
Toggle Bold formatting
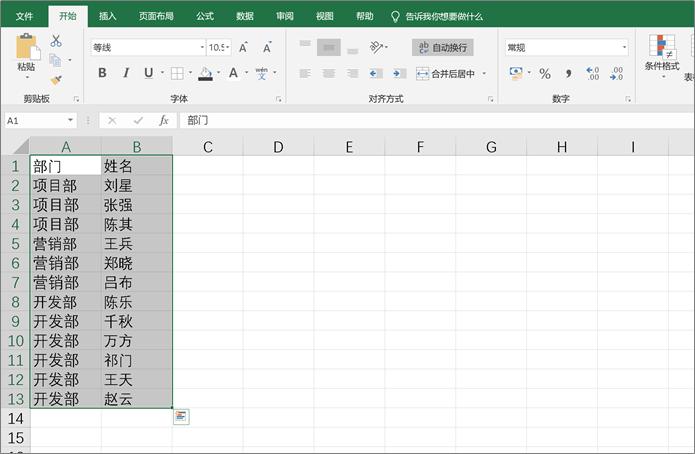pyautogui.click(x=102, y=73)
